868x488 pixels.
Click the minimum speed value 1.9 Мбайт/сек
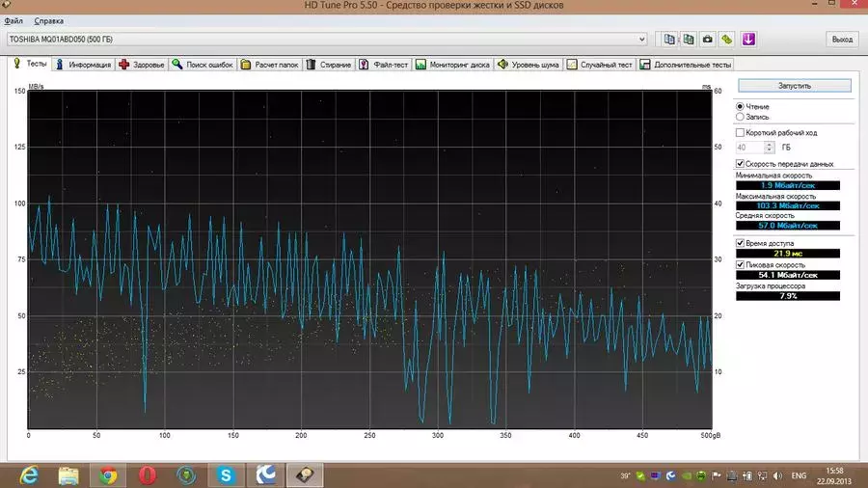(787, 185)
